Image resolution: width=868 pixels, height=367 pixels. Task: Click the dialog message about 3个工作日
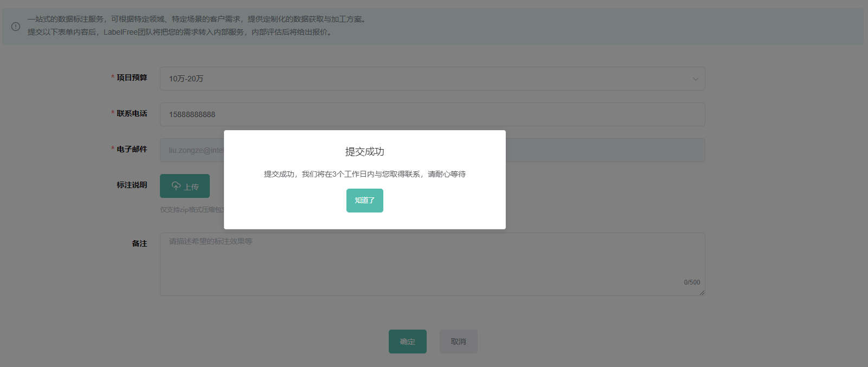364,174
